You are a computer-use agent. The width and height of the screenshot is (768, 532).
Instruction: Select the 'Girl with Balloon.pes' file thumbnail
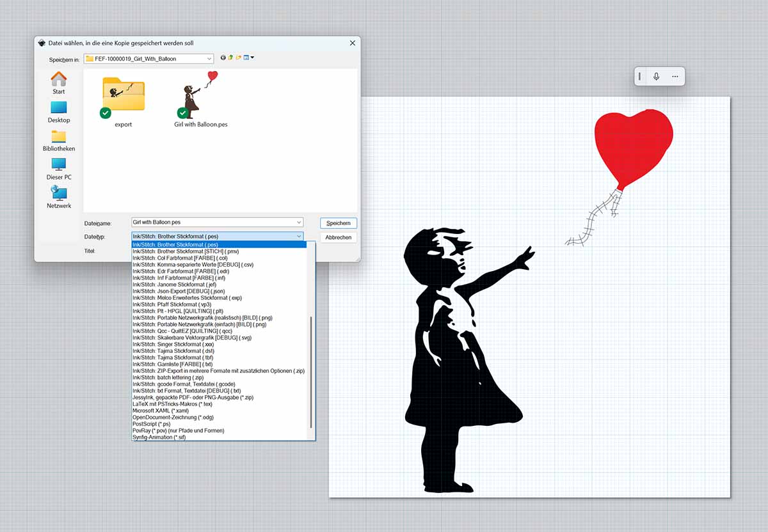[198, 96]
